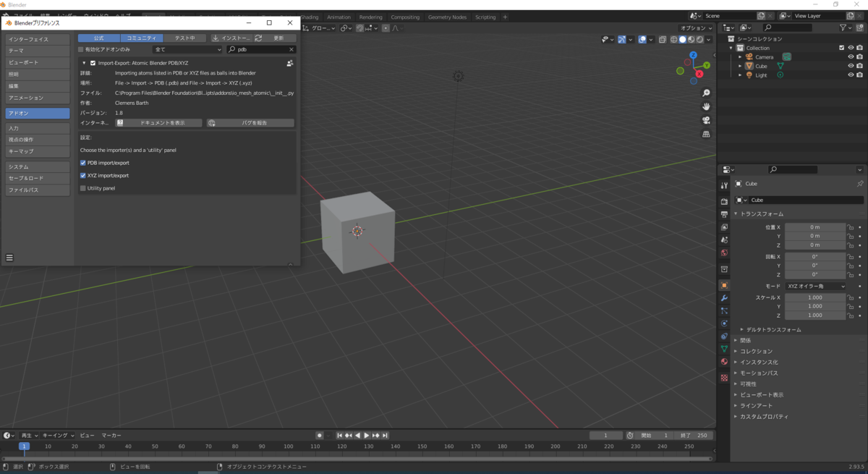
Task: Open the shading options dropdown arrow
Action: [x=709, y=40]
